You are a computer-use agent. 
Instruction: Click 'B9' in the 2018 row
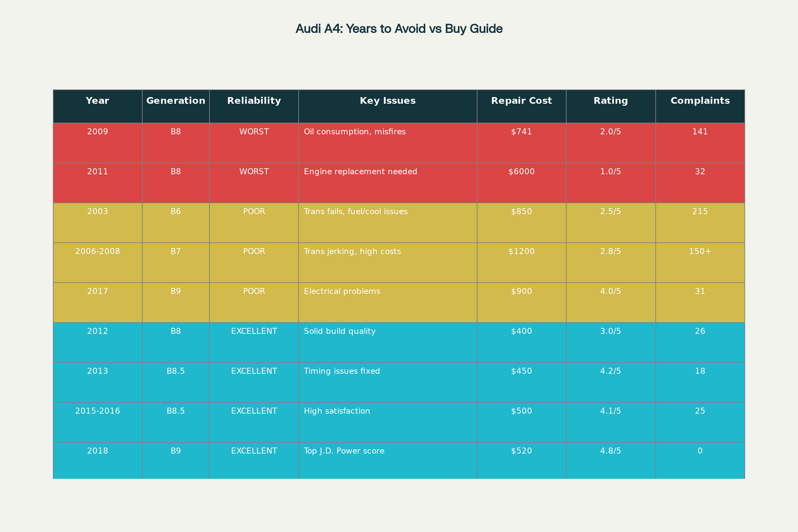(x=176, y=451)
